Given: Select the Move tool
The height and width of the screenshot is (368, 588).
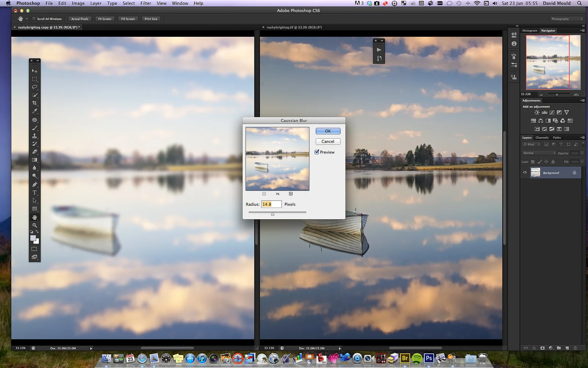Looking at the screenshot, I should [x=35, y=71].
